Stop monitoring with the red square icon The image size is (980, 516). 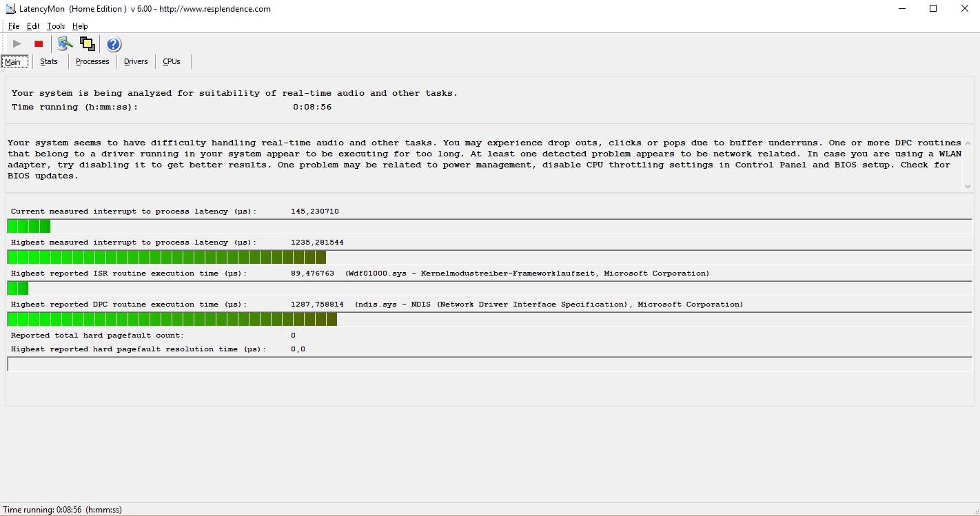(x=39, y=44)
